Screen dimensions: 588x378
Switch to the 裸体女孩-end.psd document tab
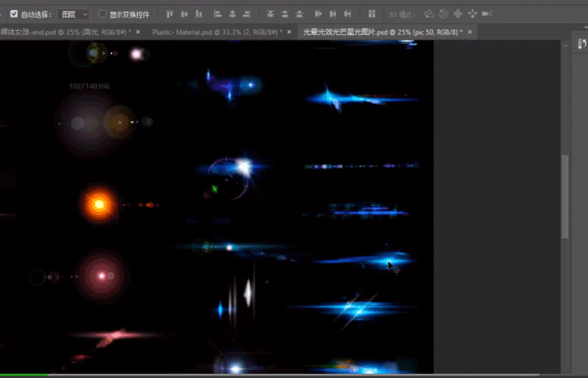(x=66, y=33)
